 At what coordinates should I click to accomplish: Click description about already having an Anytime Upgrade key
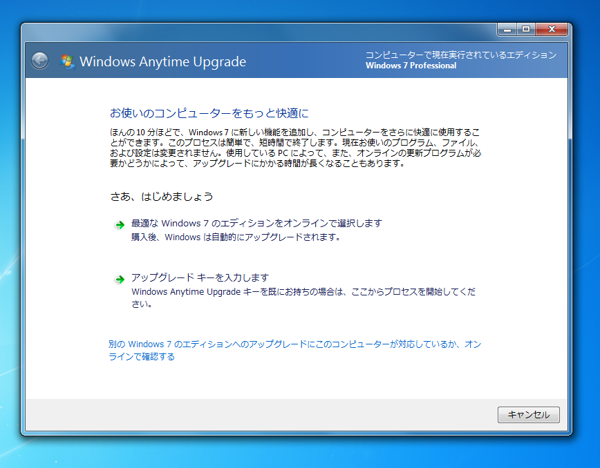point(303,298)
